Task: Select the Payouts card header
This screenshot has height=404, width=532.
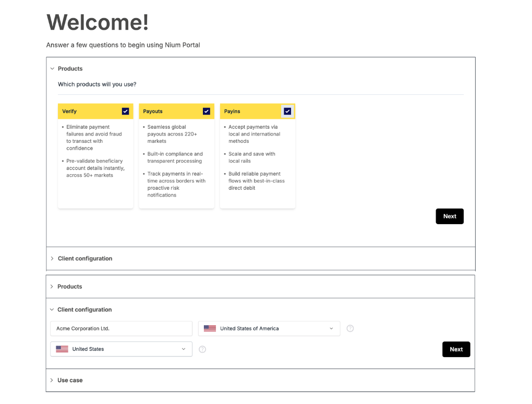Action: [176, 111]
